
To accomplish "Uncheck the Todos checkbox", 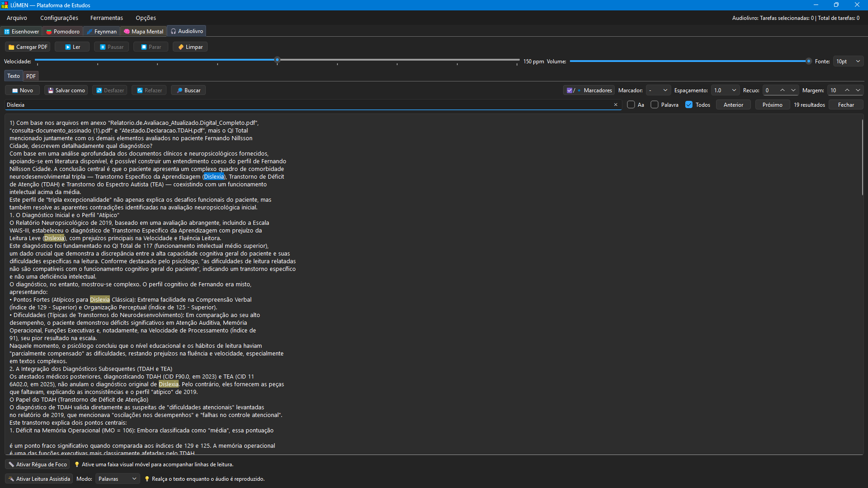I will tap(689, 105).
